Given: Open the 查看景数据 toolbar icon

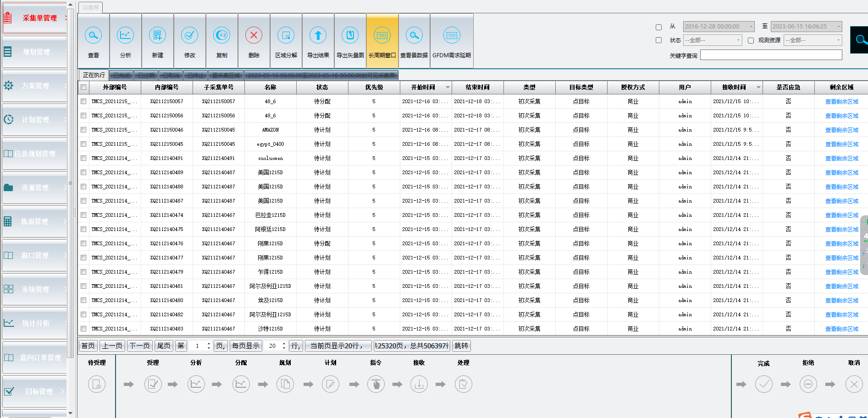Looking at the screenshot, I should (x=414, y=35).
